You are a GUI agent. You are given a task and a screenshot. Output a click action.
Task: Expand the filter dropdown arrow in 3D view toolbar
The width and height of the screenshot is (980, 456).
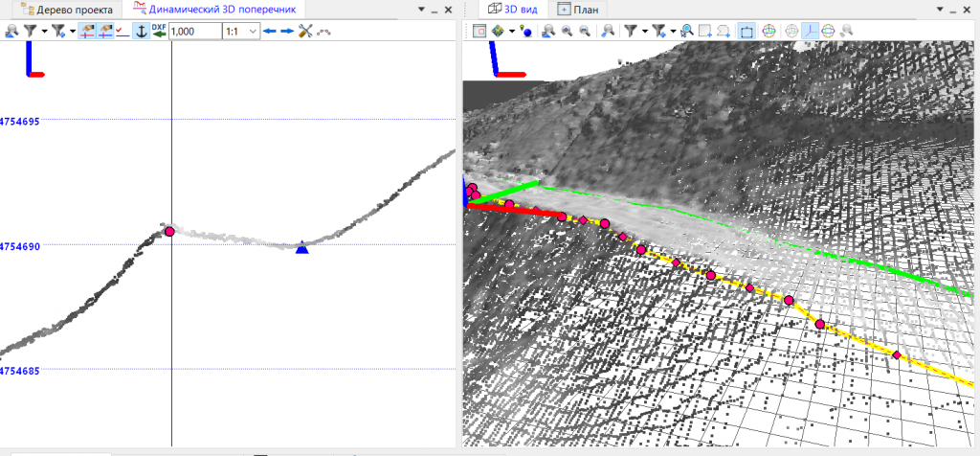(x=644, y=32)
